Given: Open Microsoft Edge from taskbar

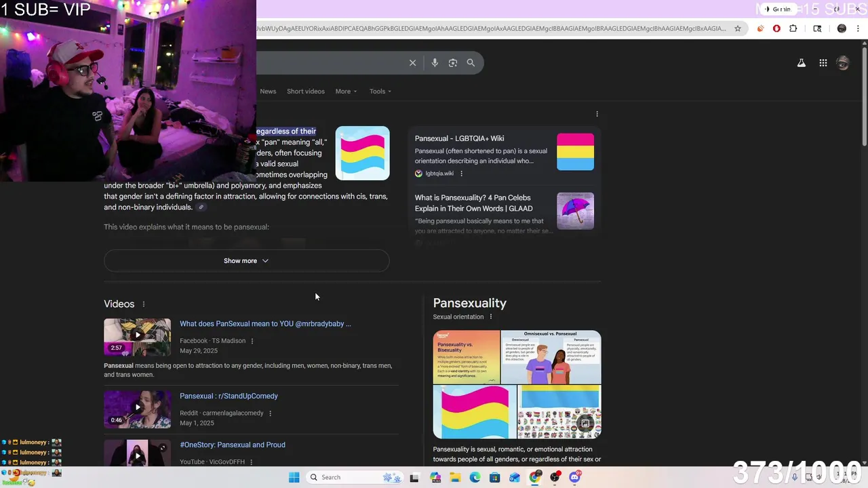Looking at the screenshot, I should [x=475, y=477].
